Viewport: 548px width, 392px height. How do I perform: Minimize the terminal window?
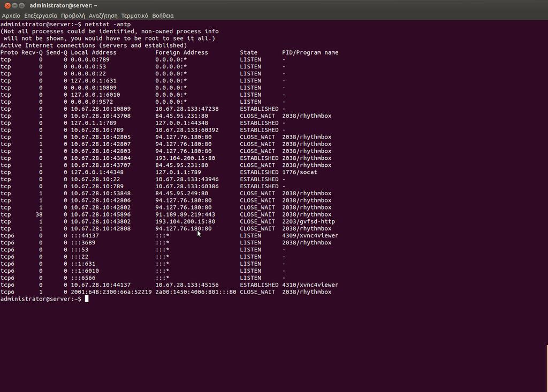click(x=14, y=5)
